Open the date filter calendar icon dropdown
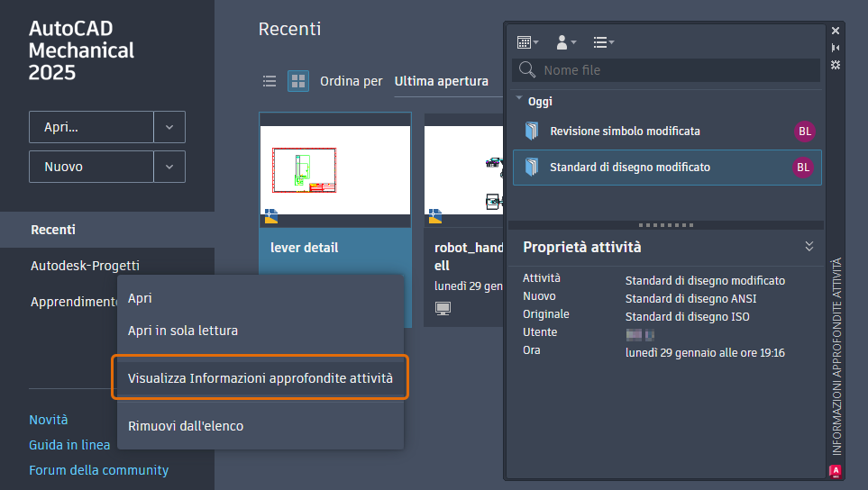 (x=527, y=42)
